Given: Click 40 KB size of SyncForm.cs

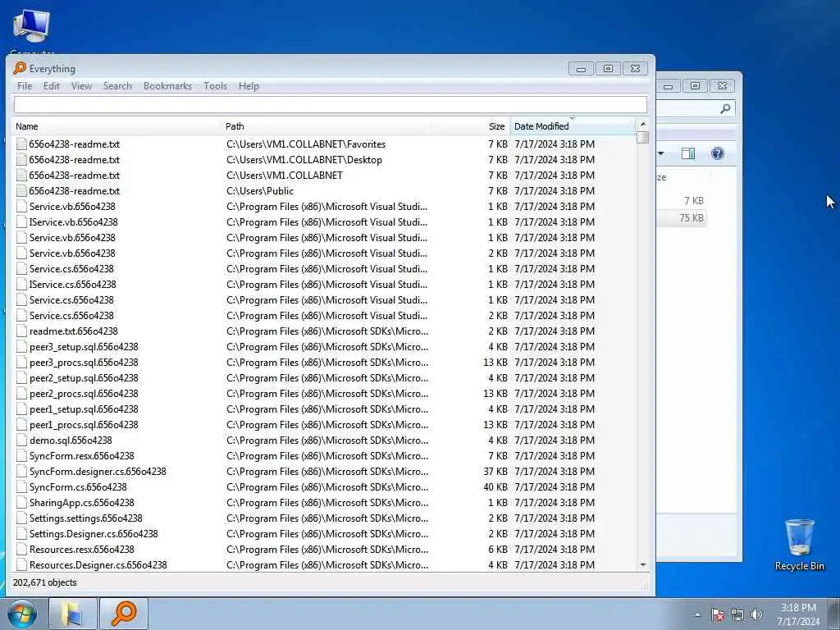Looking at the screenshot, I should 495,487.
